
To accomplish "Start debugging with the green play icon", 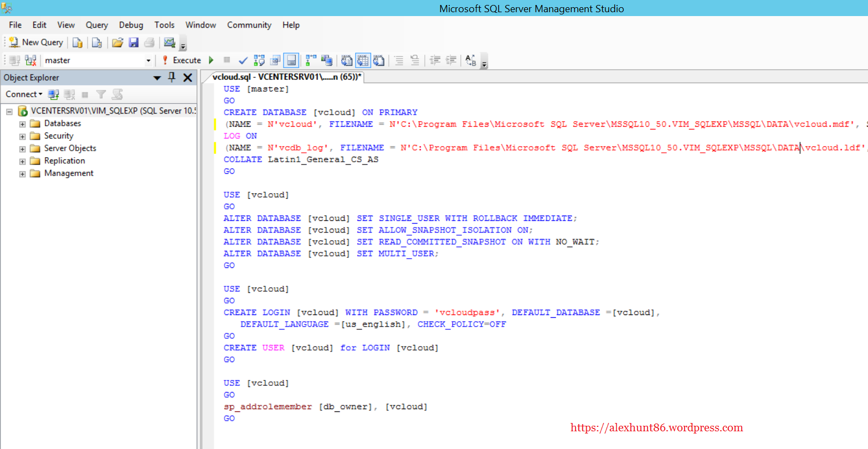I will pos(211,60).
